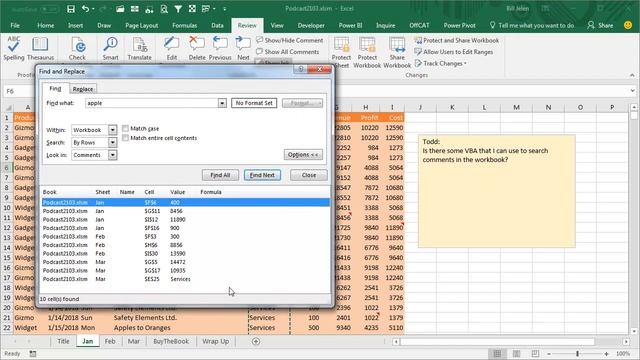
Task: Open Customize Quick Access Toolbar dropdown
Action: click(x=224, y=9)
